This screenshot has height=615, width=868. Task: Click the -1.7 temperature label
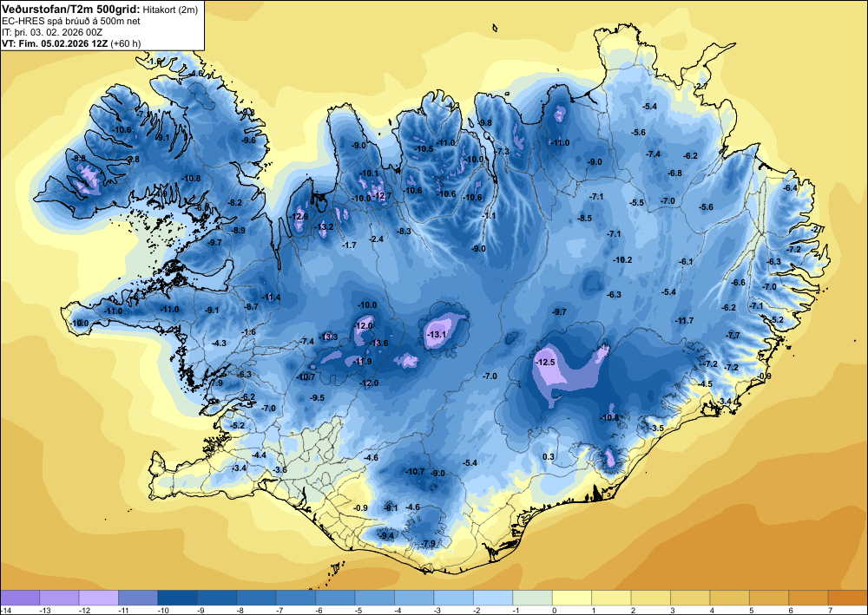click(x=349, y=245)
